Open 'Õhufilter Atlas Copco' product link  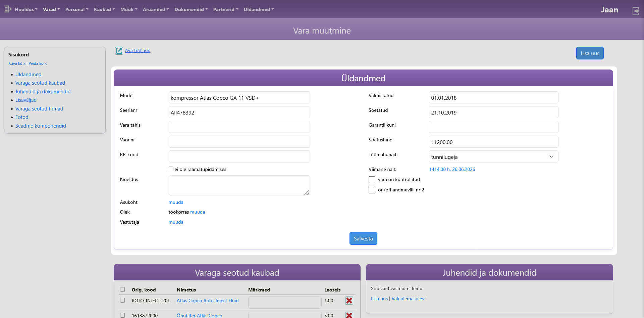[200, 315]
